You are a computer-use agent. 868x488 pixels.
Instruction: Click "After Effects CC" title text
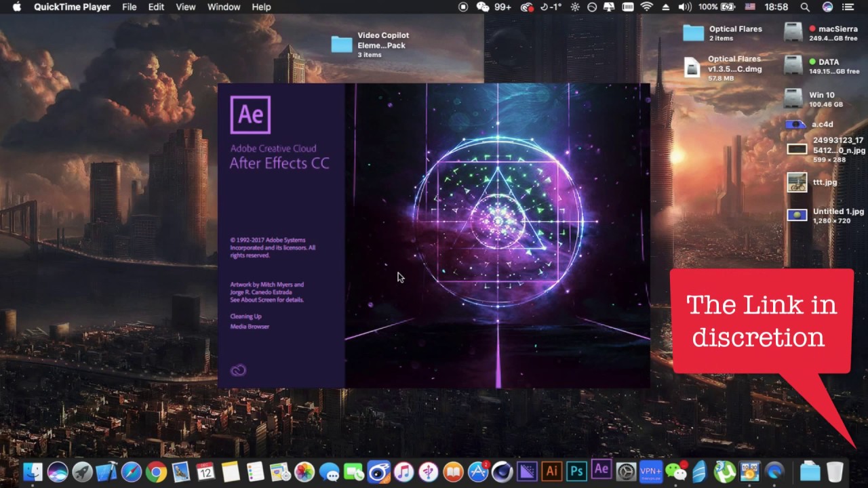(x=279, y=163)
